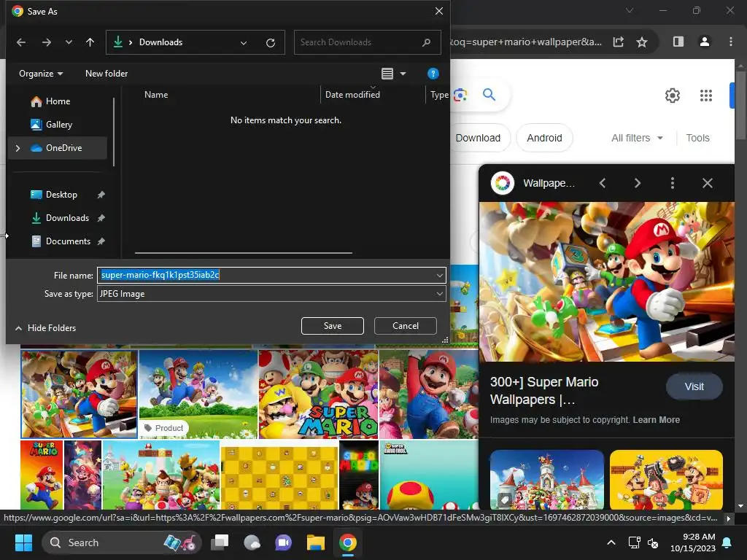This screenshot has height=560, width=747.
Task: Close the image preview panel
Action: [707, 183]
